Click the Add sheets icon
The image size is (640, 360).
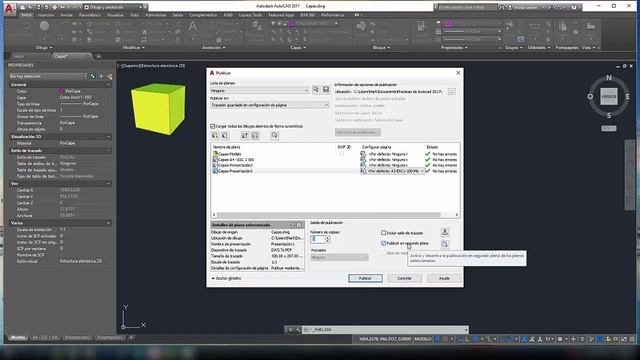215,136
